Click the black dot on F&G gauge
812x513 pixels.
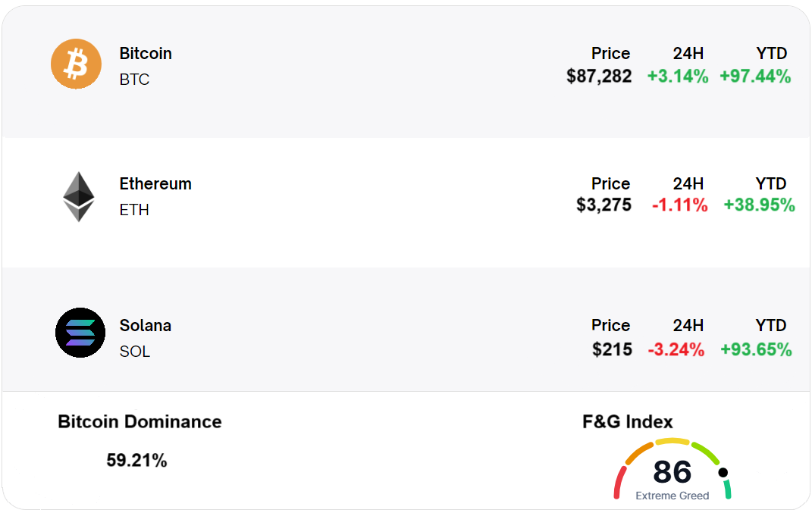pos(723,473)
